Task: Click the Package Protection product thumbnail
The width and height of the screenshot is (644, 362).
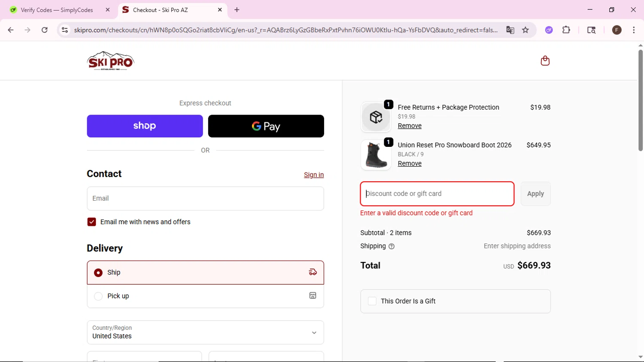Action: click(x=376, y=117)
